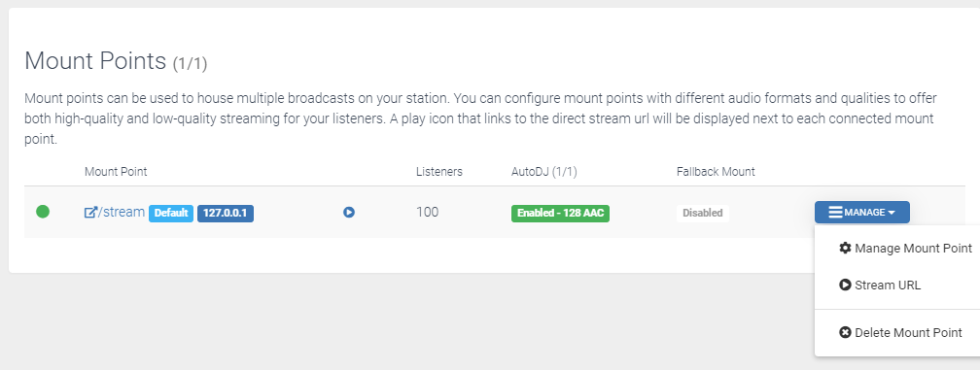Click the Mount Point column header
The height and width of the screenshot is (370, 980).
click(116, 171)
